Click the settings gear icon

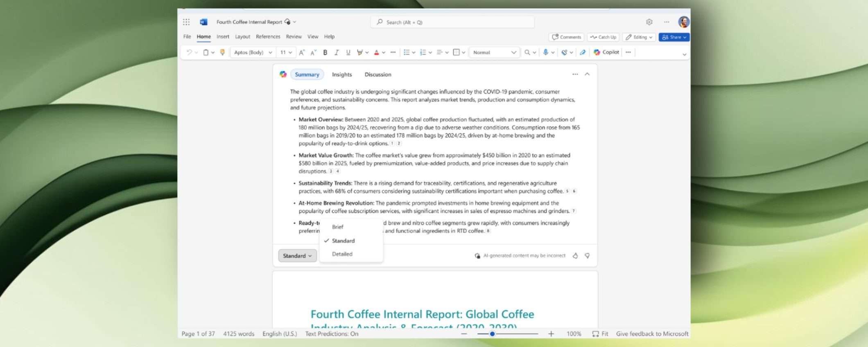tap(649, 22)
